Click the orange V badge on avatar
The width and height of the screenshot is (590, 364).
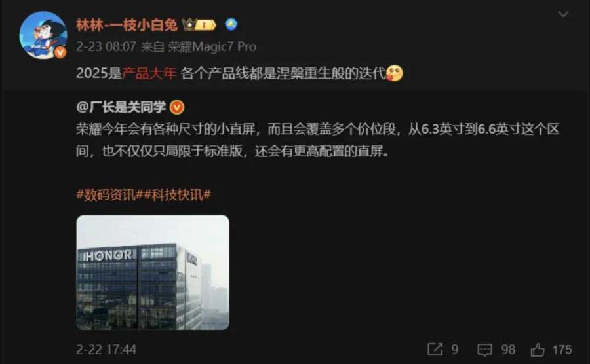[60, 52]
